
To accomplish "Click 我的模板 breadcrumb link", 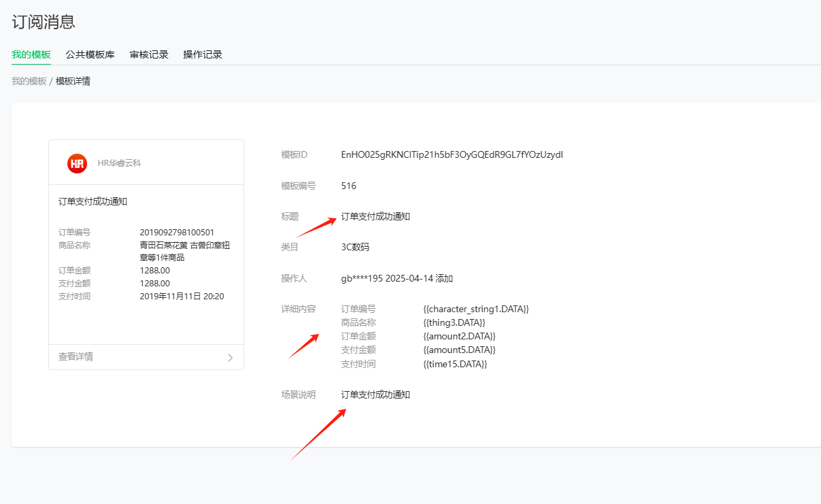I will tap(29, 81).
